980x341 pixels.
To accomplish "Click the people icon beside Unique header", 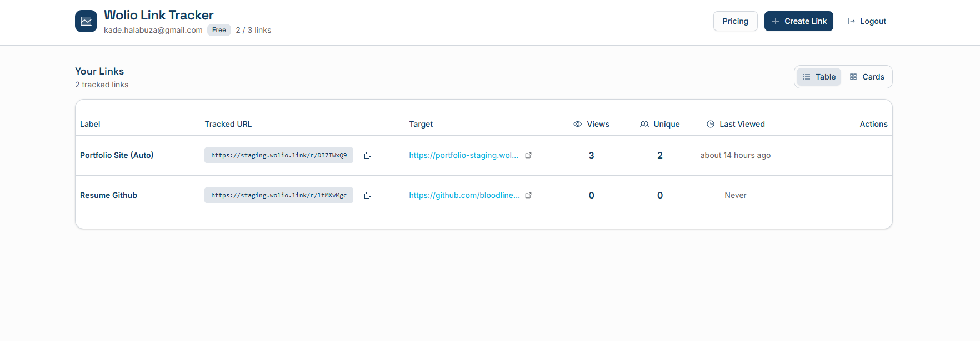I will (644, 124).
